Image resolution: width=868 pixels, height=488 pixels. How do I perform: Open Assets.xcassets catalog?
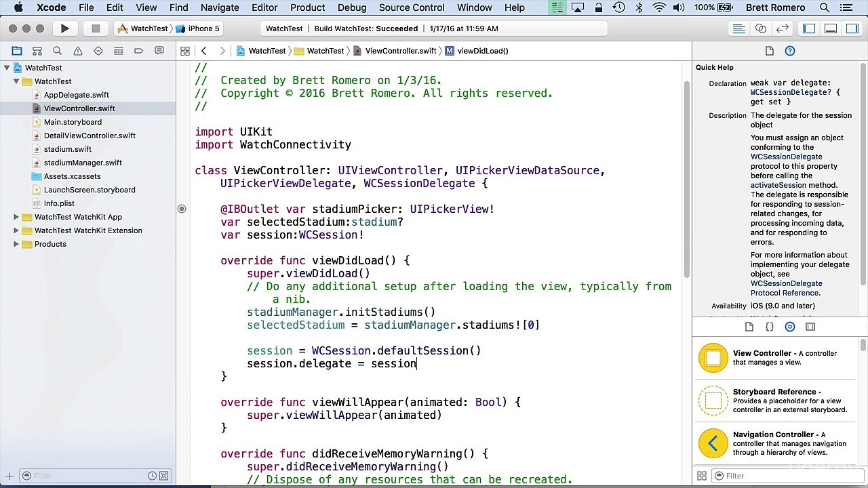(x=72, y=176)
